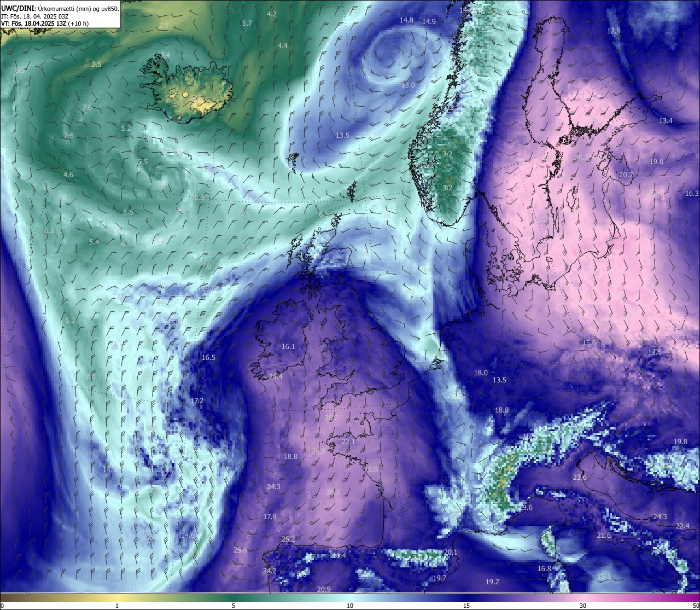Click the map value 24.2
Image resolution: width=700 pixels, height=610 pixels.
coord(270,571)
